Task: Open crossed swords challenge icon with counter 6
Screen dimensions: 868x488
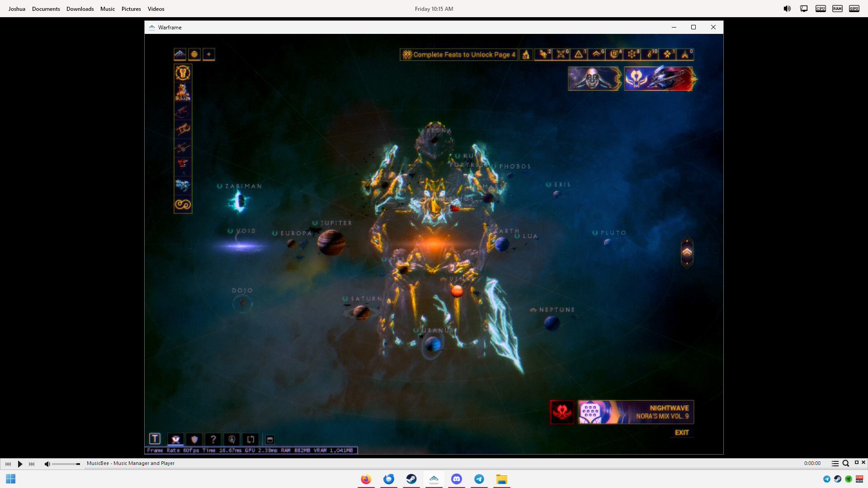Action: click(561, 55)
